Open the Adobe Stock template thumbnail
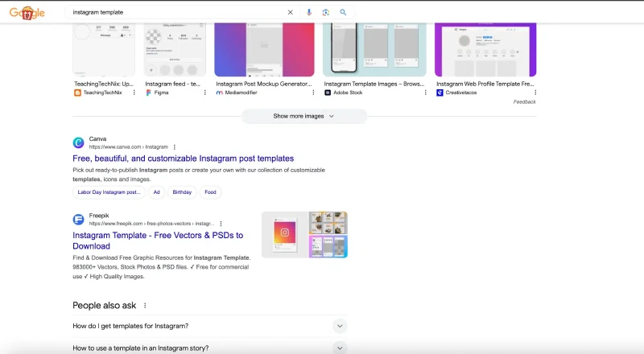Viewport: 644px width, 354px height. click(x=374, y=50)
